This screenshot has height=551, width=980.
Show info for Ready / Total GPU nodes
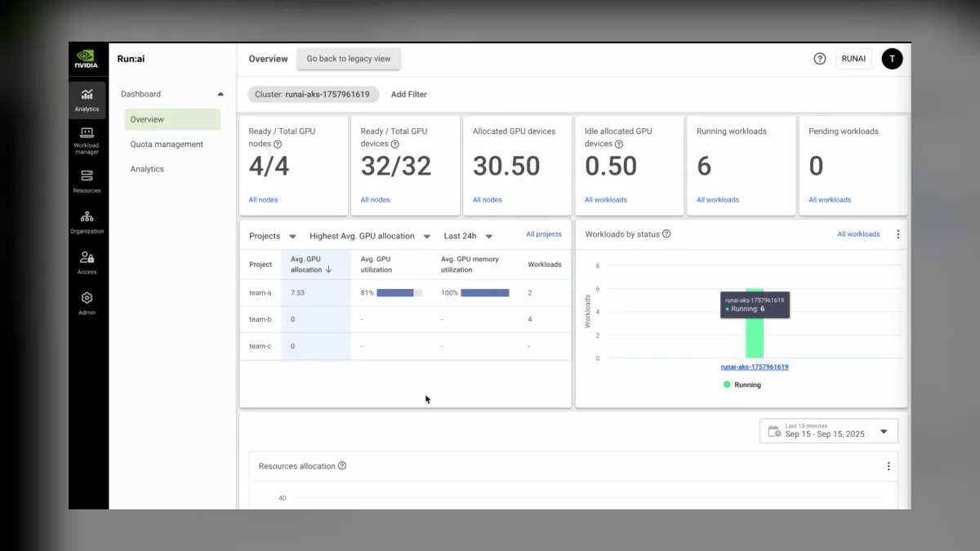pyautogui.click(x=278, y=144)
